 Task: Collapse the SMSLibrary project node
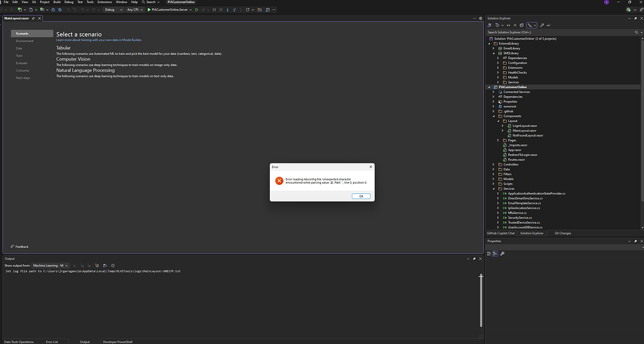(x=494, y=53)
